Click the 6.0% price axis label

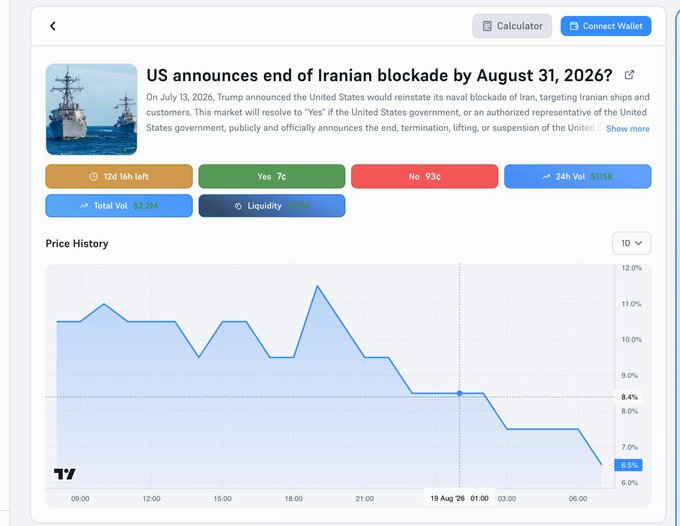[630, 483]
